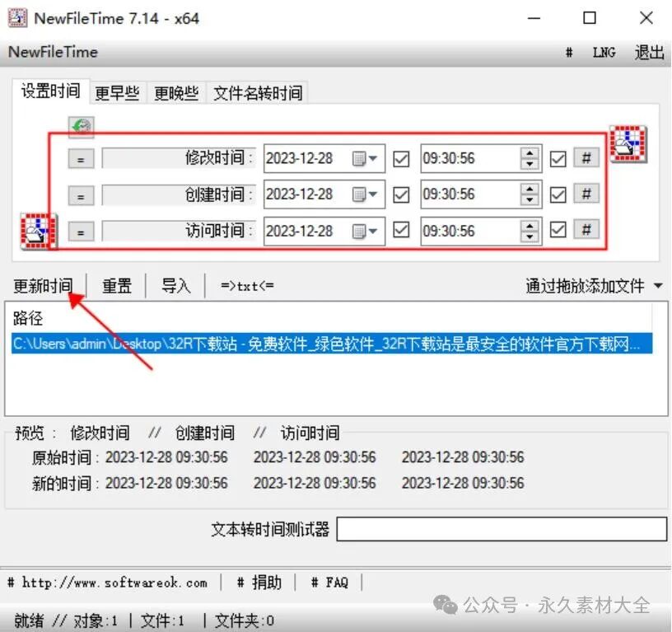The width and height of the screenshot is (672, 632).
Task: Click the # FAQ link
Action: [329, 583]
